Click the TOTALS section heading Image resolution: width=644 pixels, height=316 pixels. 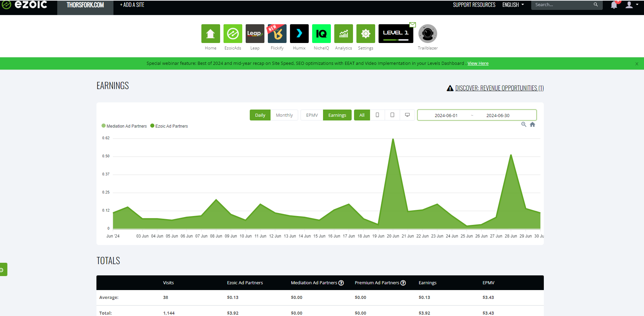click(108, 261)
